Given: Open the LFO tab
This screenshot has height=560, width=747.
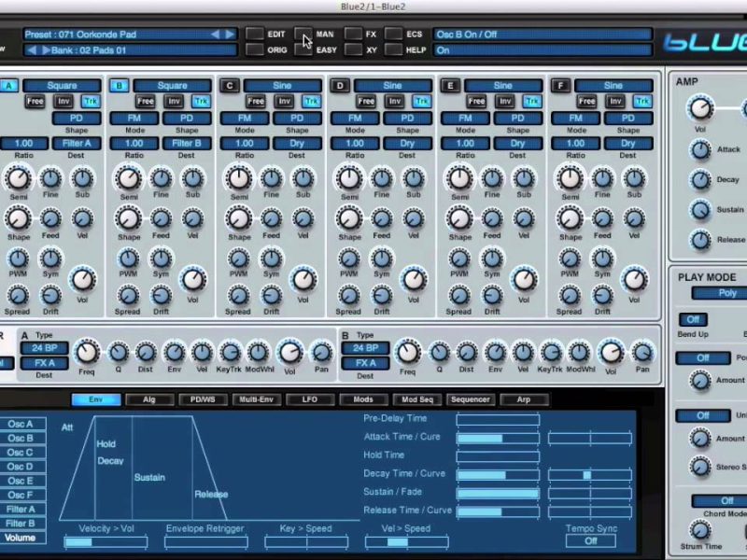Looking at the screenshot, I should (310, 399).
